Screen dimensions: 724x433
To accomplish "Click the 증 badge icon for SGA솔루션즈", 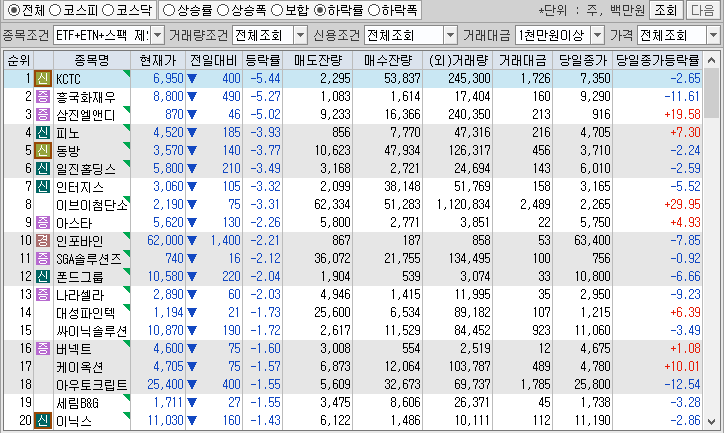I will click(x=43, y=259).
